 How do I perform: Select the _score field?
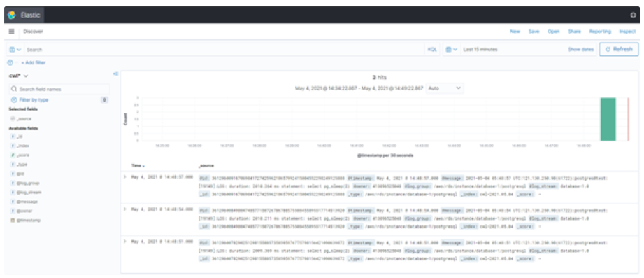coord(23,155)
